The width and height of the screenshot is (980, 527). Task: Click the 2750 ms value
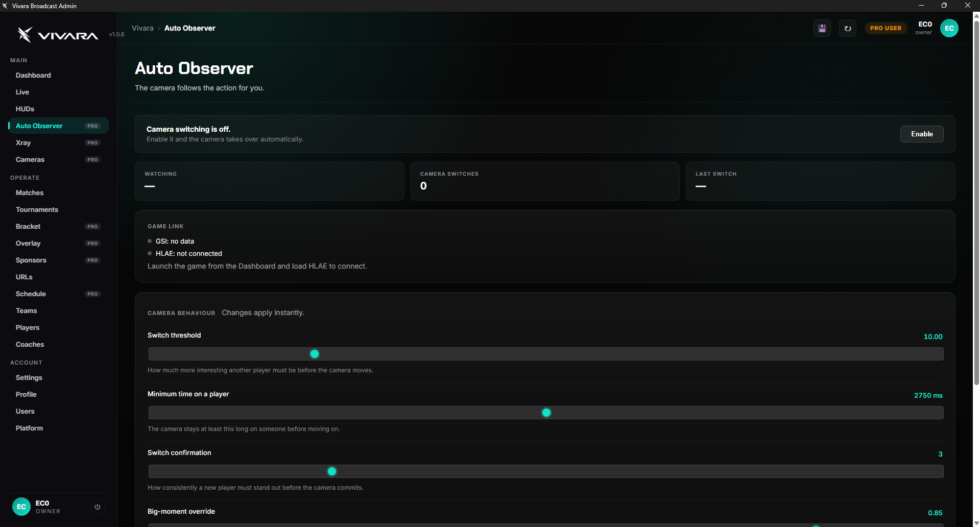pyautogui.click(x=928, y=395)
